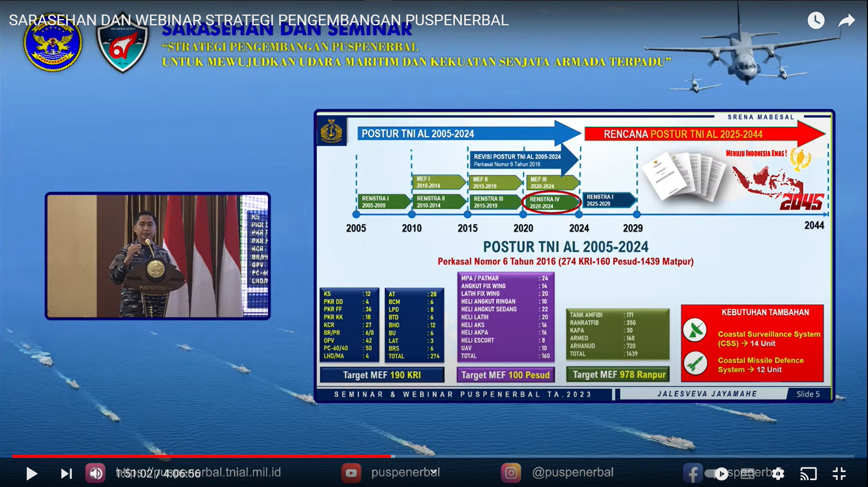This screenshot has height=487, width=868.
Task: Click the circled RENSTRA IV 2020-2024 marker
Action: (x=551, y=202)
